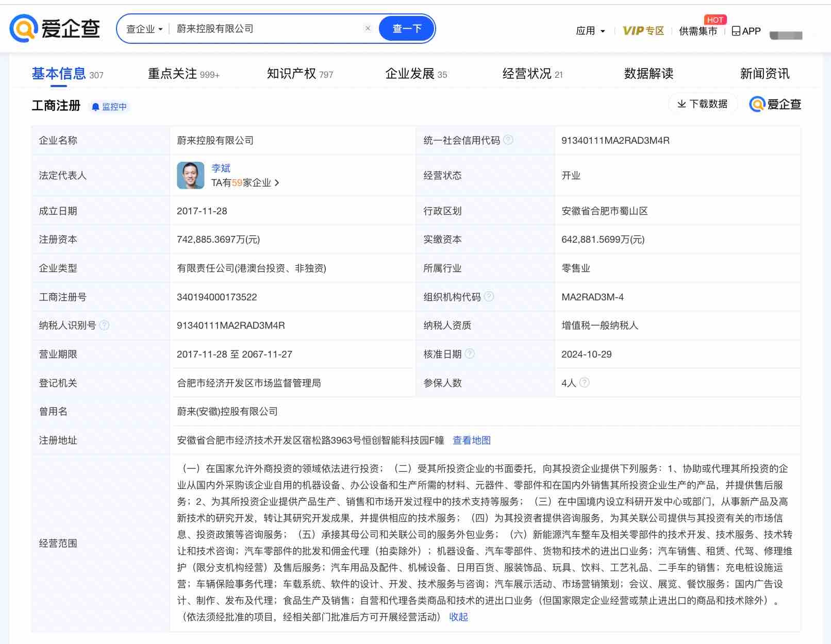Viewport: 831px width, 644px height.
Task: Open the 李斌 name link
Action: point(221,168)
